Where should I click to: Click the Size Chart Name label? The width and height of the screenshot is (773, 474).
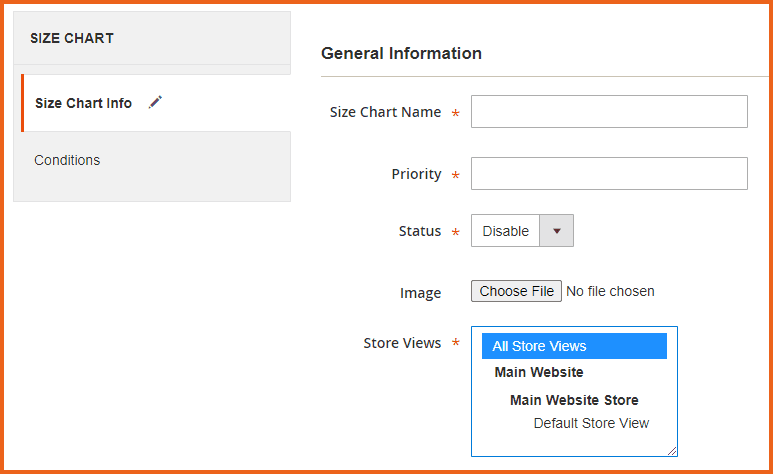tap(385, 112)
